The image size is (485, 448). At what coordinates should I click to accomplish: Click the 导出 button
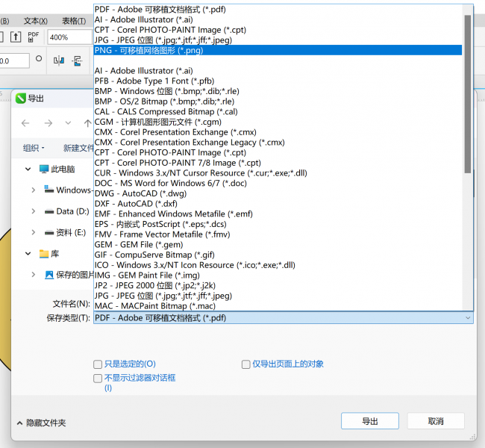370,421
